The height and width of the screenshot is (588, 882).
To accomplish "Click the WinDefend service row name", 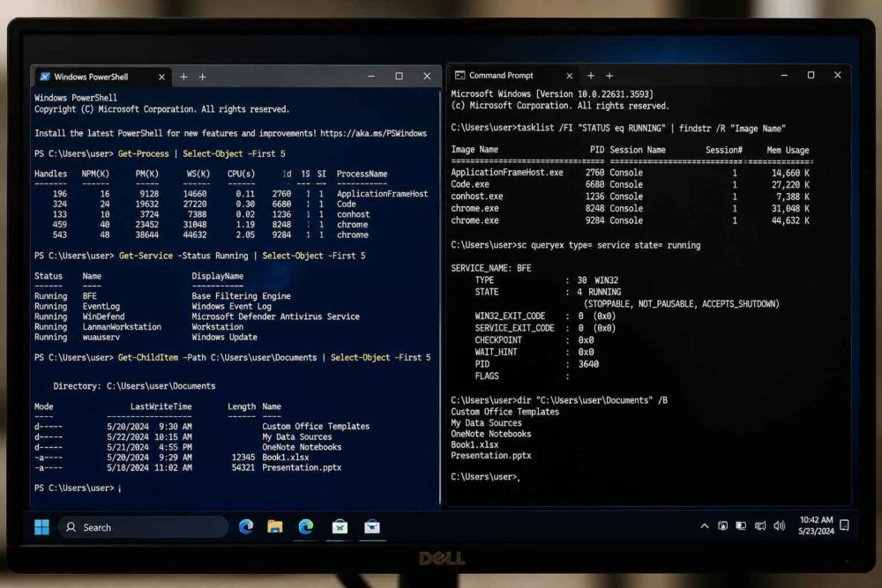I will pyautogui.click(x=103, y=316).
